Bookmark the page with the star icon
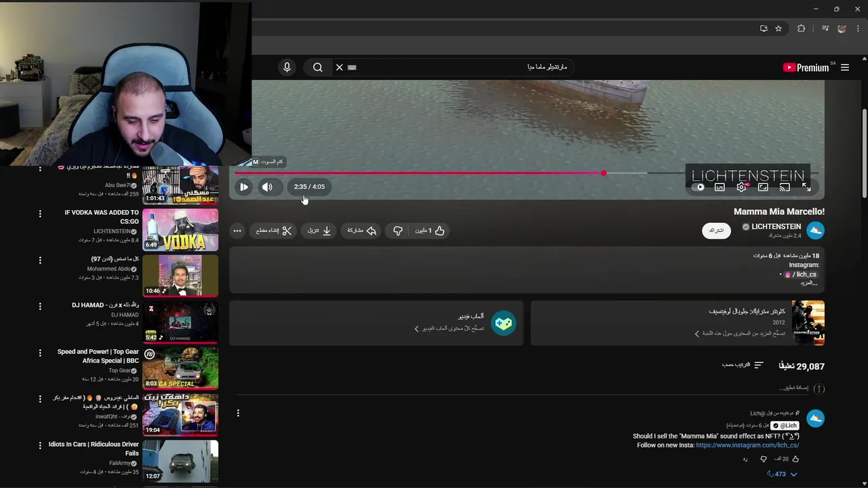868x488 pixels. pos(778,28)
